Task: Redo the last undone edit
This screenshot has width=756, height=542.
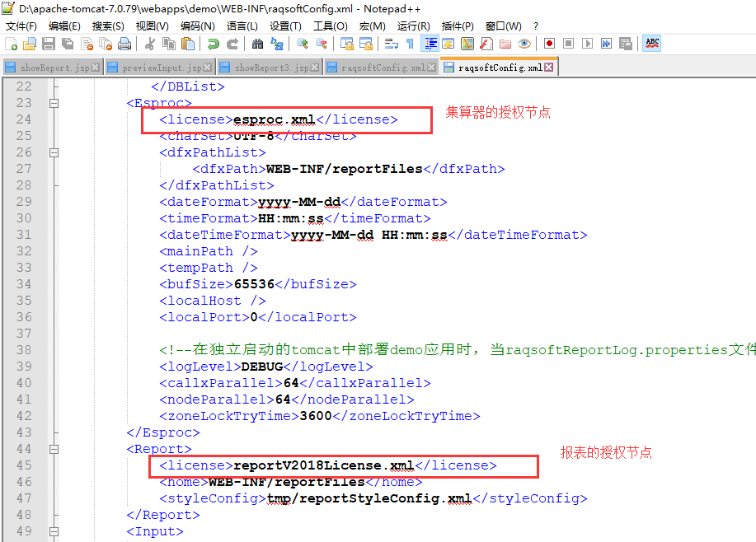Action: click(x=232, y=44)
